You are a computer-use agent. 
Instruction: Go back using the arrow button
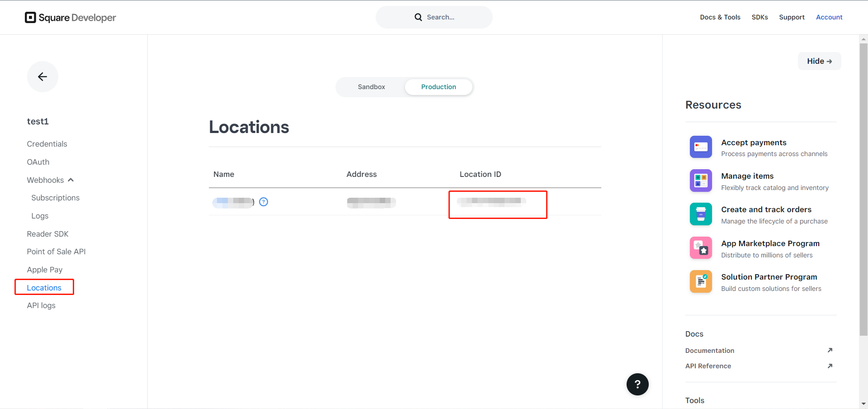42,77
